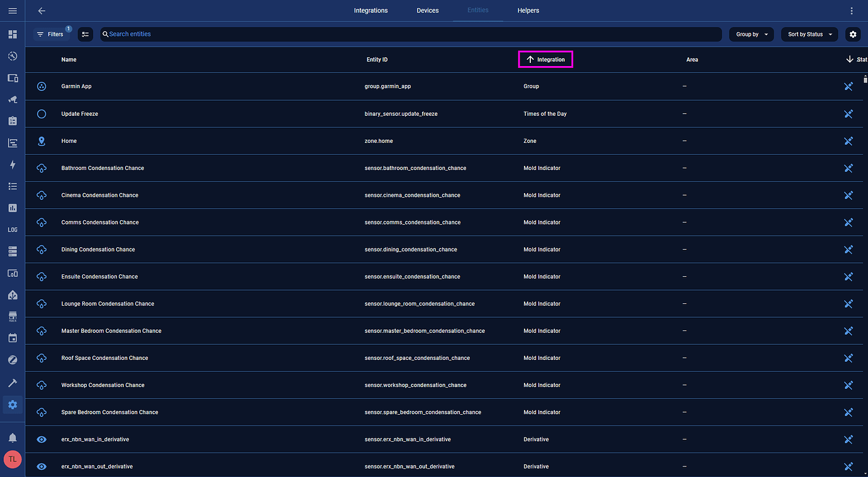The image size is (868, 477).
Task: Click read-only status icon for Garmin App
Action: click(849, 86)
